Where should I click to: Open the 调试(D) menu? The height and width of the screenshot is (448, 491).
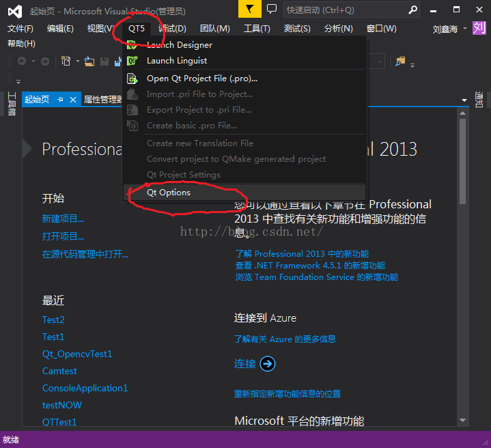click(x=172, y=29)
